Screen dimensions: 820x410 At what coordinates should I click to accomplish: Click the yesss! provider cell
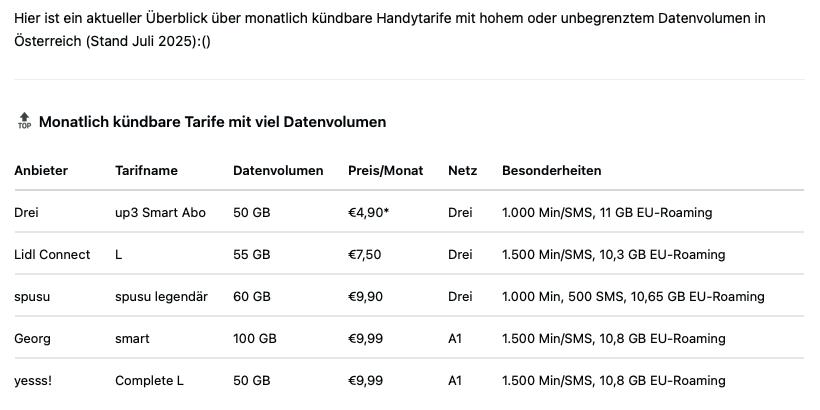click(34, 381)
